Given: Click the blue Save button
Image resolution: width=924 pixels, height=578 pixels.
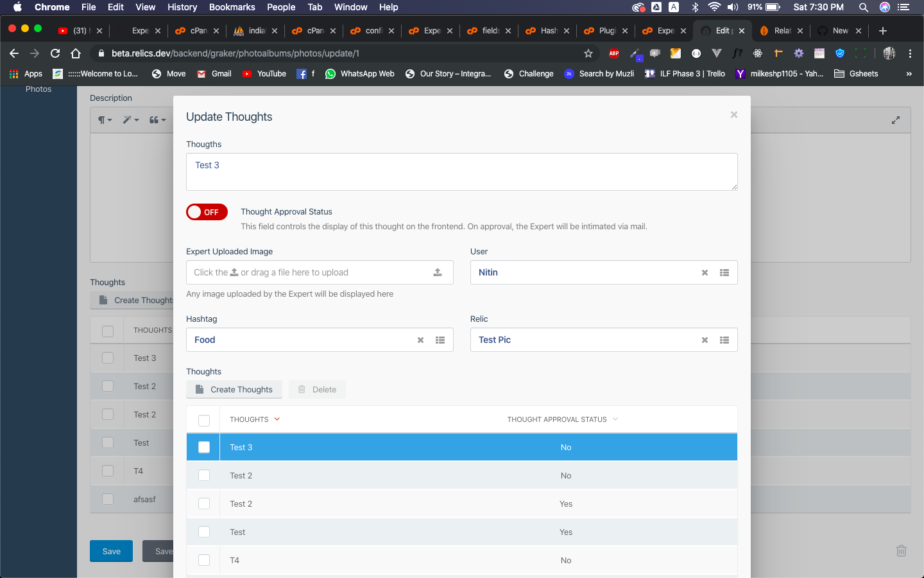Looking at the screenshot, I should [x=111, y=550].
